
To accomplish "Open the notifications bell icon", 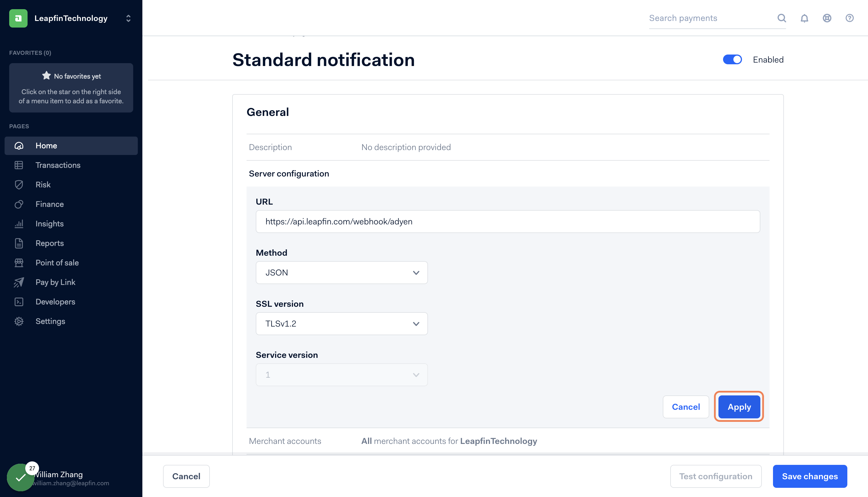I will (804, 18).
